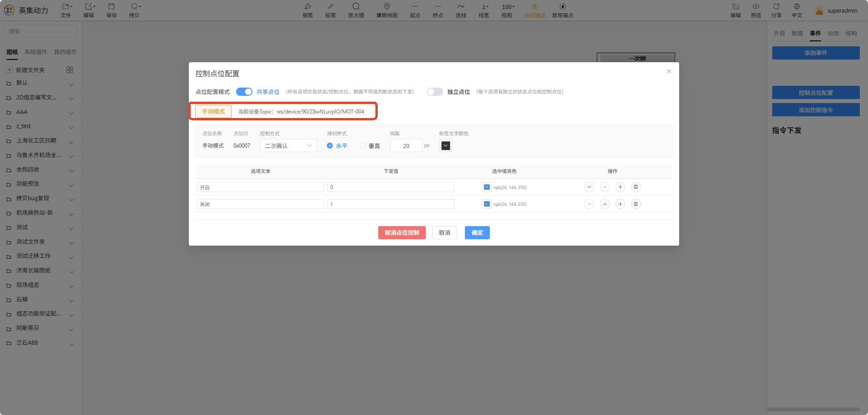This screenshot has height=415, width=868.
Task: Click the 编辑 icon in top right
Action: click(735, 10)
